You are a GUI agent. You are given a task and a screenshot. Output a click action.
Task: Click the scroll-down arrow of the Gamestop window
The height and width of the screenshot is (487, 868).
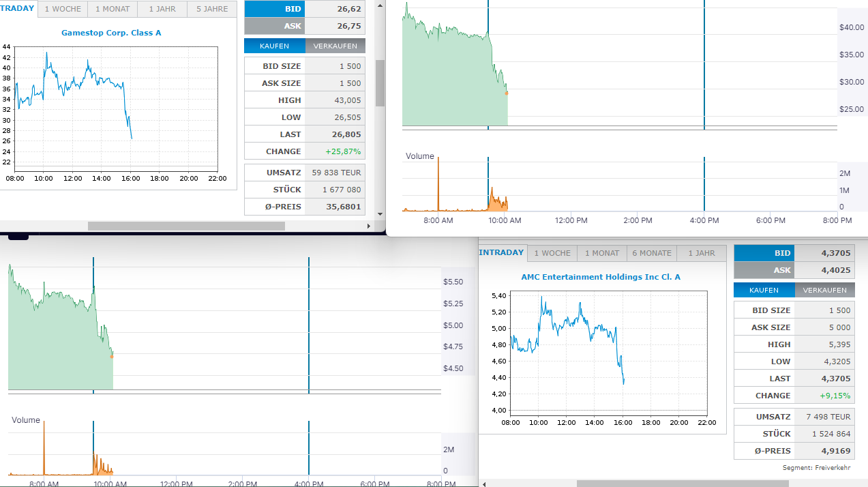380,213
